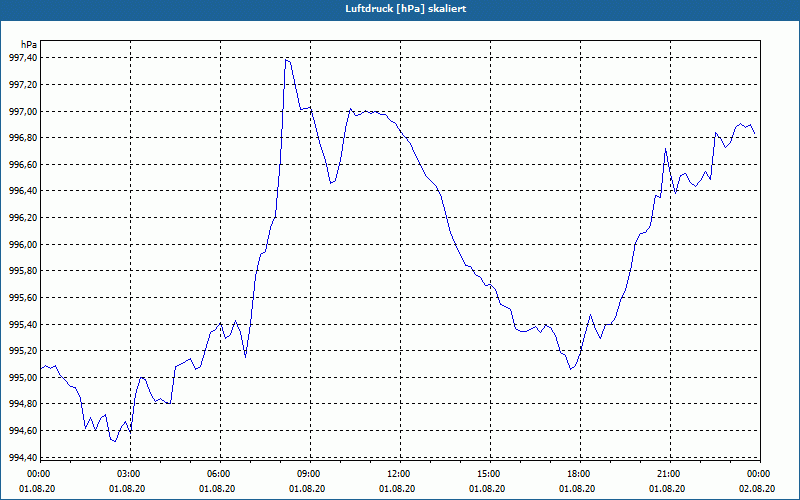800x500 pixels.
Task: Click the 995,40 y-axis value
Action: (23, 324)
